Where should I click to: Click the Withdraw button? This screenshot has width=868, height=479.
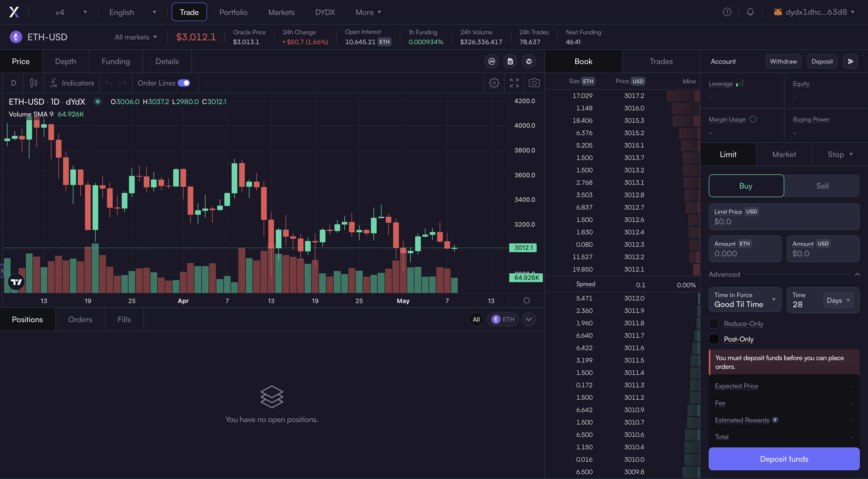tap(783, 61)
